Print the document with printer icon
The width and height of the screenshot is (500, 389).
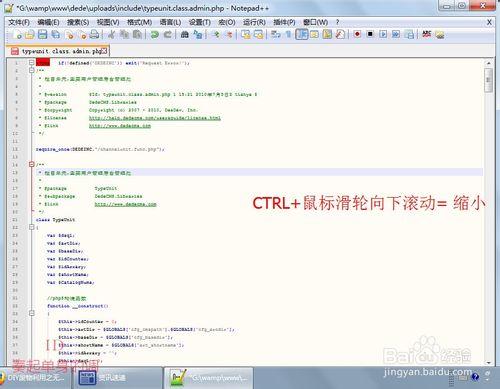click(x=95, y=34)
